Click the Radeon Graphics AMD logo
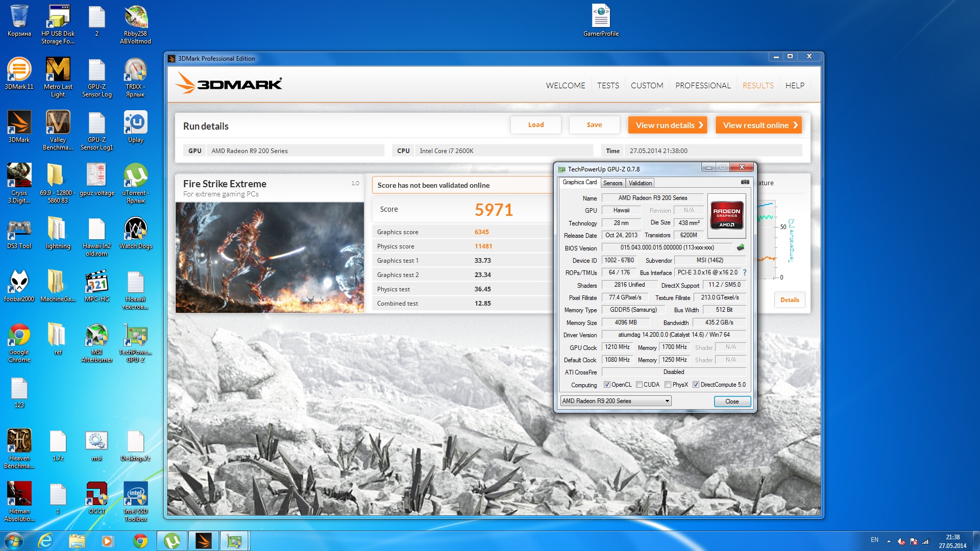The width and height of the screenshot is (980, 551). (x=726, y=216)
